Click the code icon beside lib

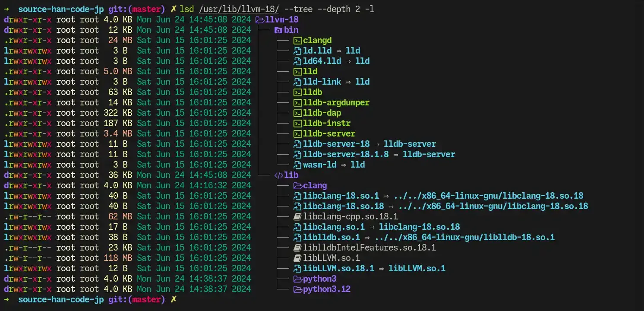click(x=279, y=175)
